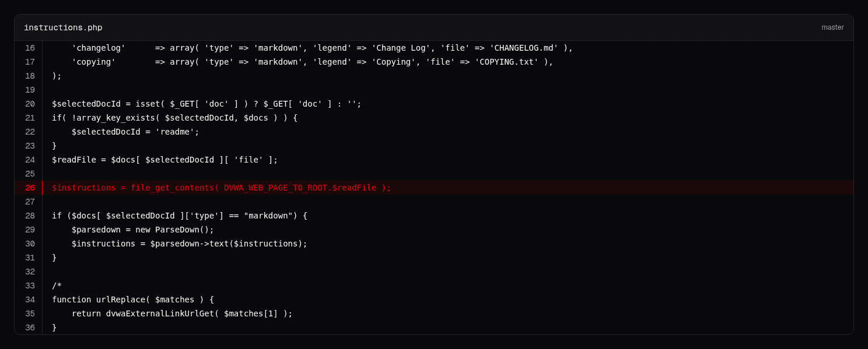The height and width of the screenshot is (349, 868).
Task: Click the $readFile = $docs[...] line
Action: (x=165, y=160)
